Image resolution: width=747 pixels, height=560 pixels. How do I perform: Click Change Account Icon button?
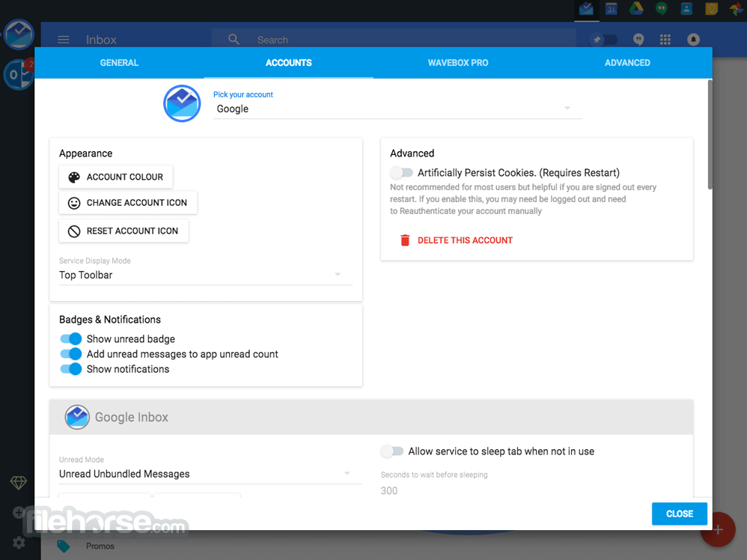point(128,203)
